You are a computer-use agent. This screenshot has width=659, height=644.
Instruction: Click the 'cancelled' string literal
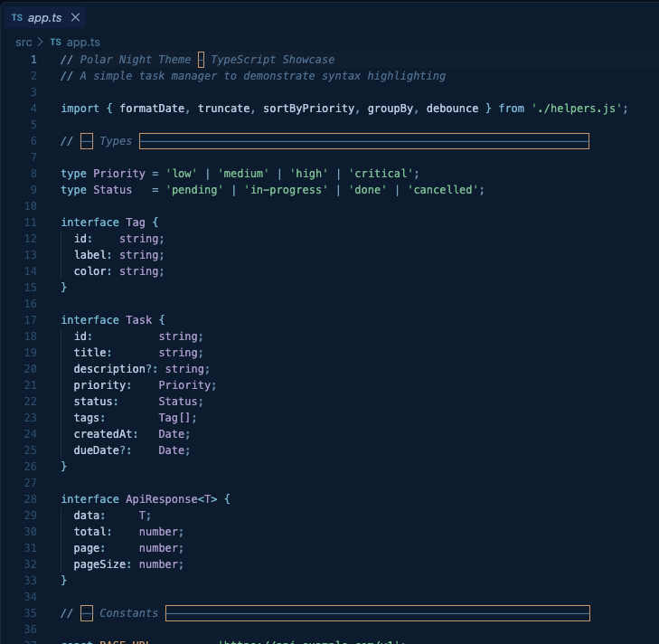[x=443, y=190]
